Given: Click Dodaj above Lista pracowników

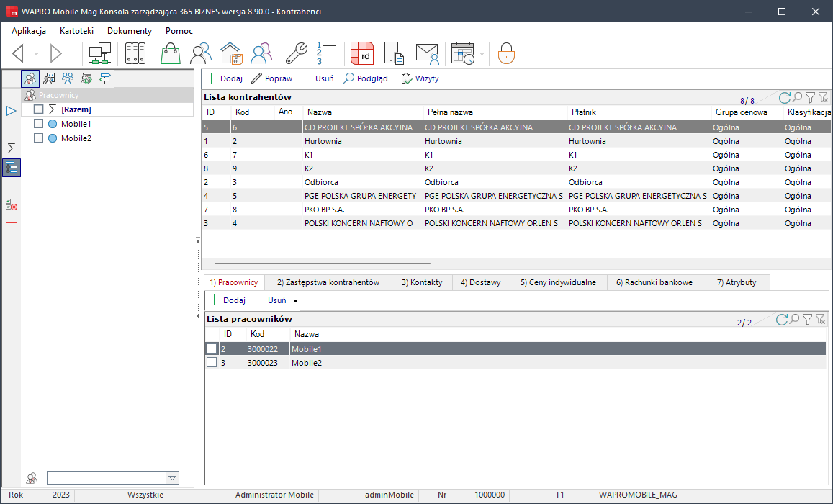Looking at the screenshot, I should pos(228,300).
